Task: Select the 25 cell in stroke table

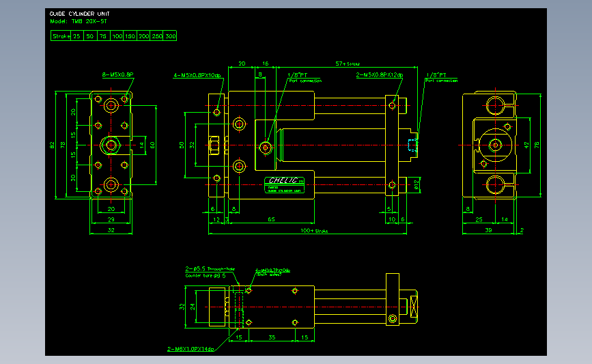Action: coord(77,36)
